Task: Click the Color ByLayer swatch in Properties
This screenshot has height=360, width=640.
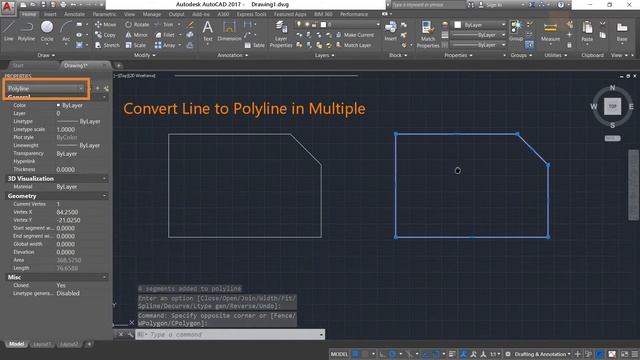Action: [x=58, y=105]
